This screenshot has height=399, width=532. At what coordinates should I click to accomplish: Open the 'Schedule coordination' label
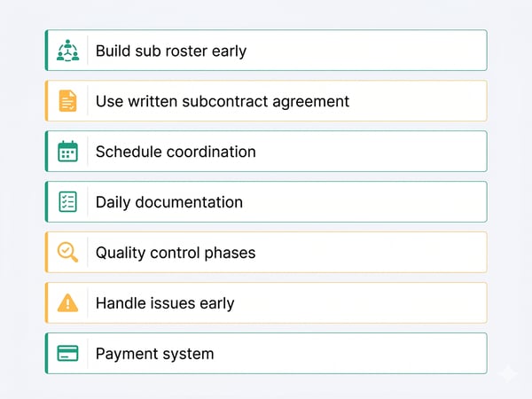coord(176,152)
